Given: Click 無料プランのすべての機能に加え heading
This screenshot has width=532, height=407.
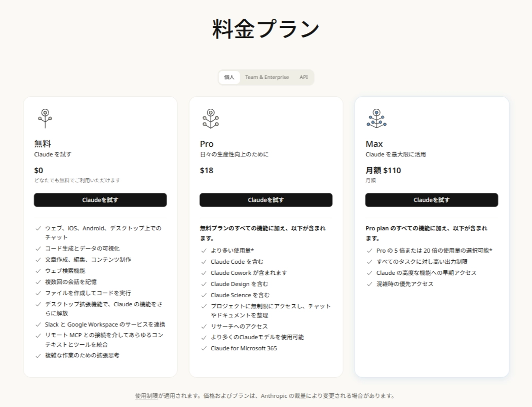Looking at the screenshot, I should [x=262, y=233].
